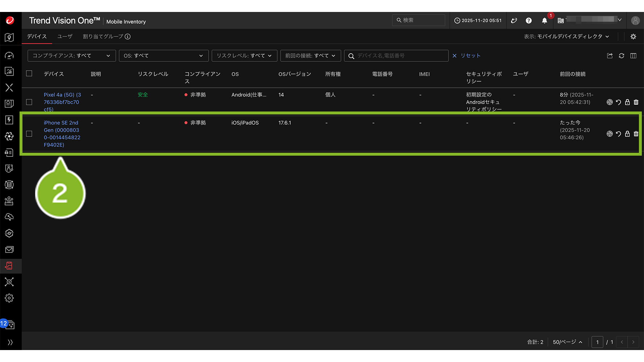
Task: Check the iPhone SE 2nd Gen checkbox
Action: coord(29,134)
